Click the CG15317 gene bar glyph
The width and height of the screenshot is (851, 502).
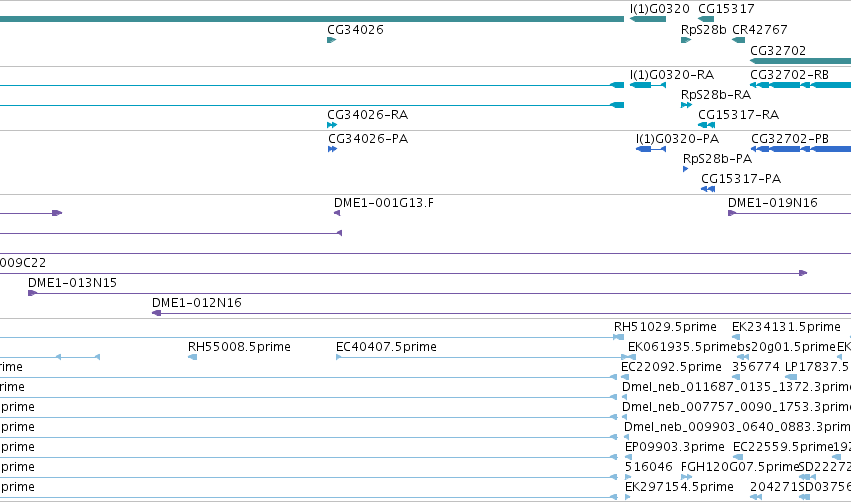(706, 19)
